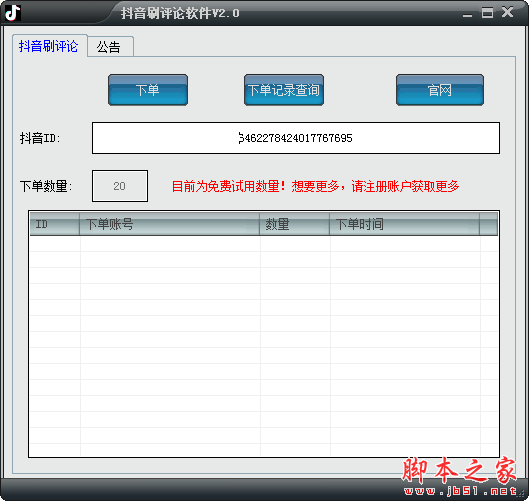Viewport: 529px width, 502px height.
Task: Open 下单记录查询 order history
Action: (x=284, y=90)
